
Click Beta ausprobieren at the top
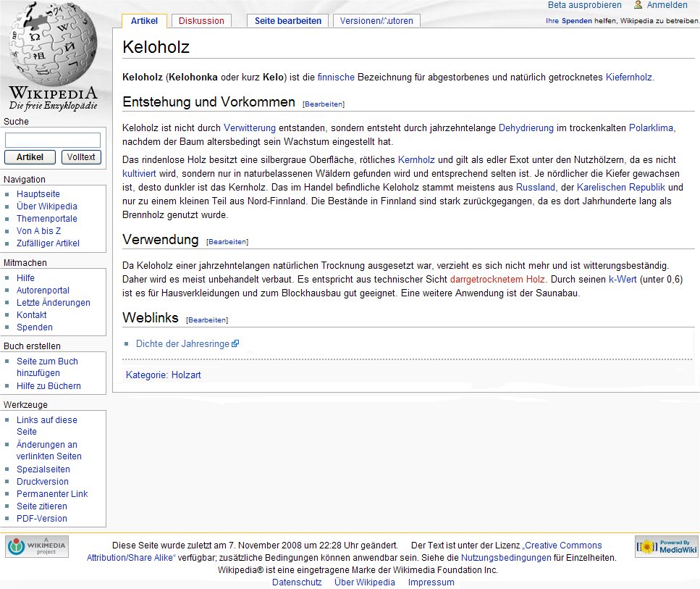point(584,5)
